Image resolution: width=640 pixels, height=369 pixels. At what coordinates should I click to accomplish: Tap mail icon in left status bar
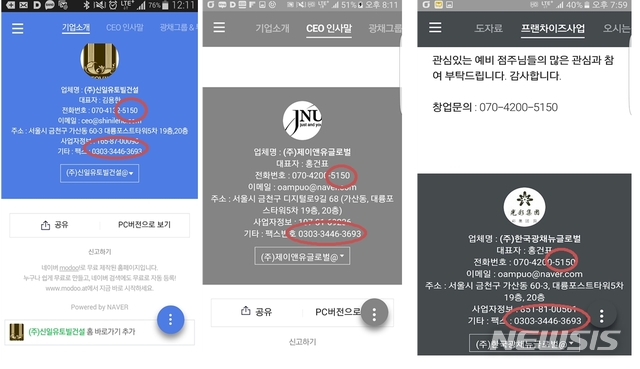pos(24,5)
